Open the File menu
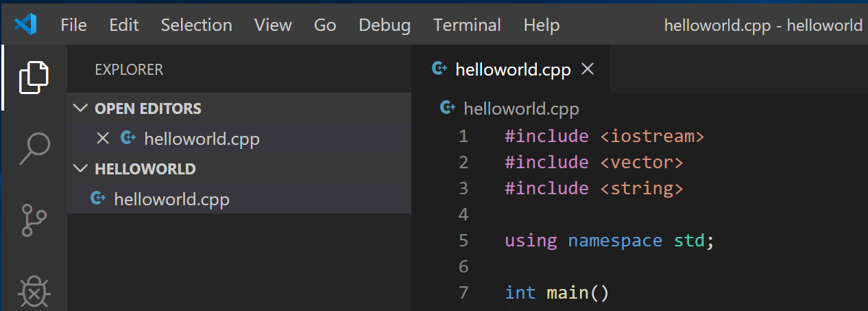868x311 pixels. coord(73,25)
